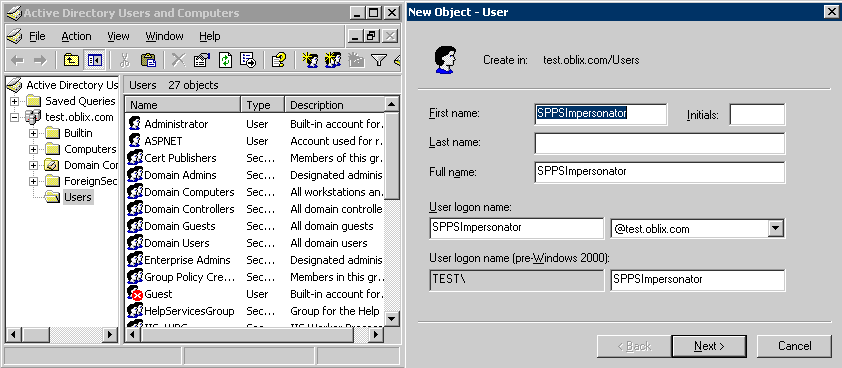Click the Builtin folder icon
This screenshot has width=842, height=368.
tap(52, 133)
